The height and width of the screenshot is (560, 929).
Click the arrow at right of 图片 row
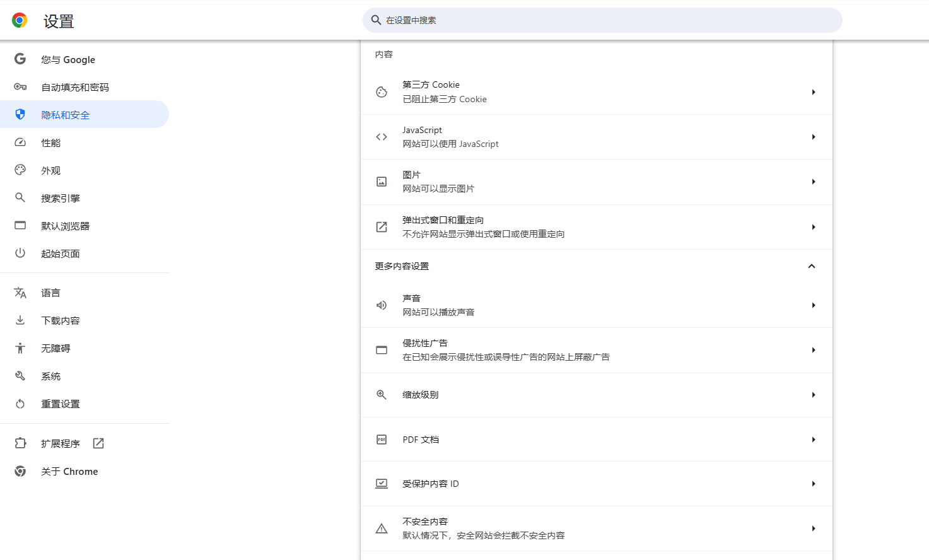(814, 182)
